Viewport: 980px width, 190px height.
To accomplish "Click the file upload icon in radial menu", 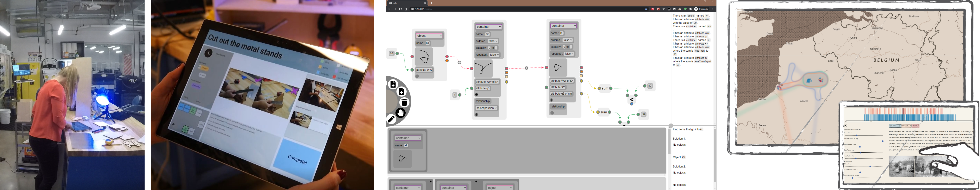I will pyautogui.click(x=401, y=91).
